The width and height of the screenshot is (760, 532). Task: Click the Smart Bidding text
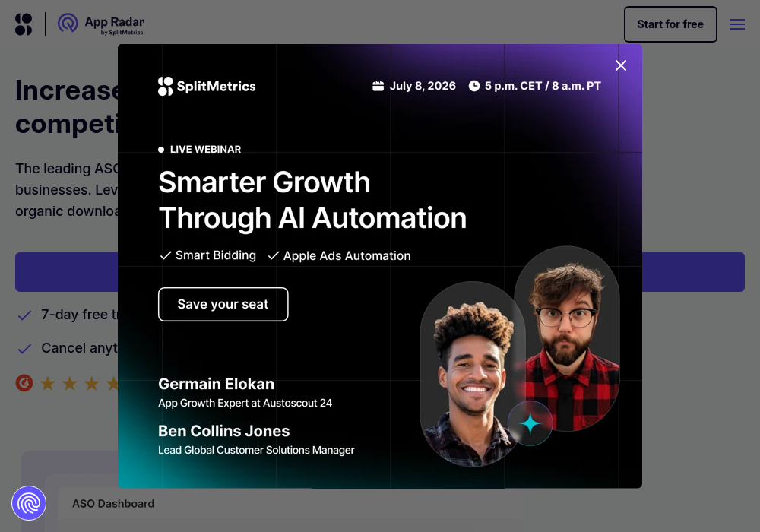(216, 255)
